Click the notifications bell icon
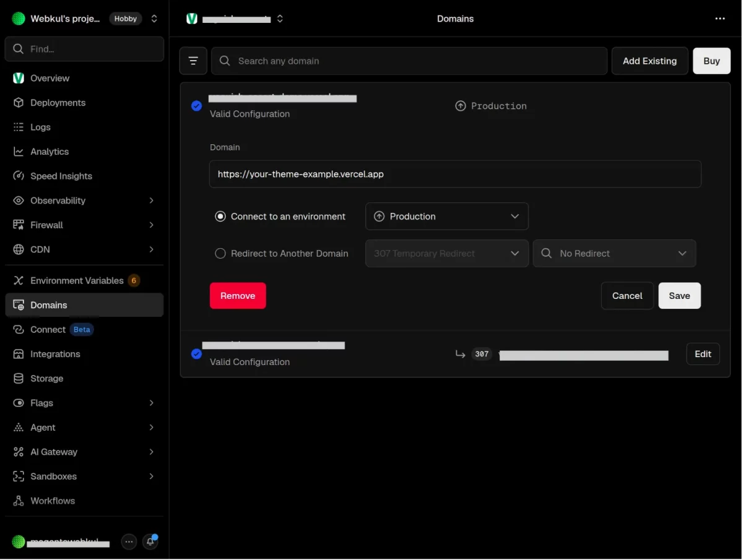 click(x=150, y=541)
